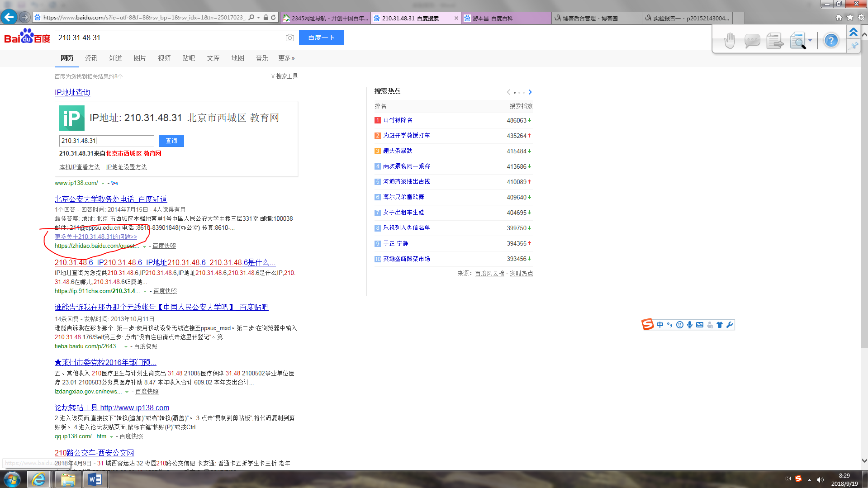Click Sogou voice input microphone icon

pyautogui.click(x=690, y=325)
